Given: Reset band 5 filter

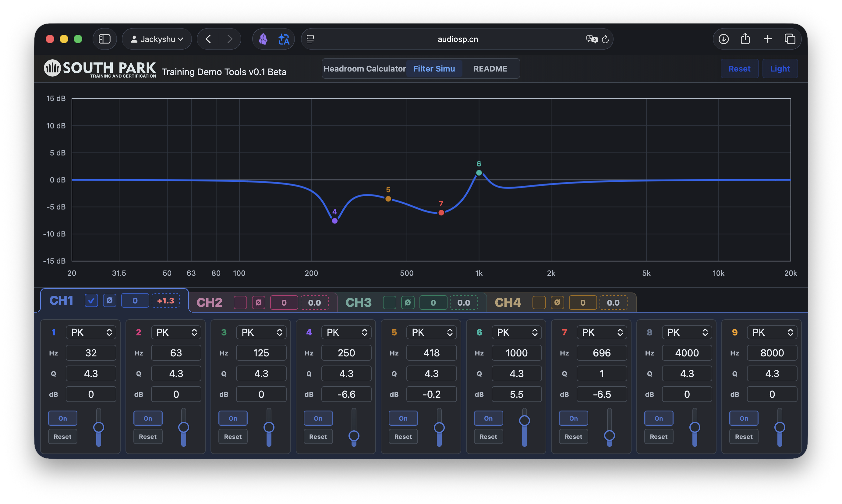Looking at the screenshot, I should tap(403, 436).
